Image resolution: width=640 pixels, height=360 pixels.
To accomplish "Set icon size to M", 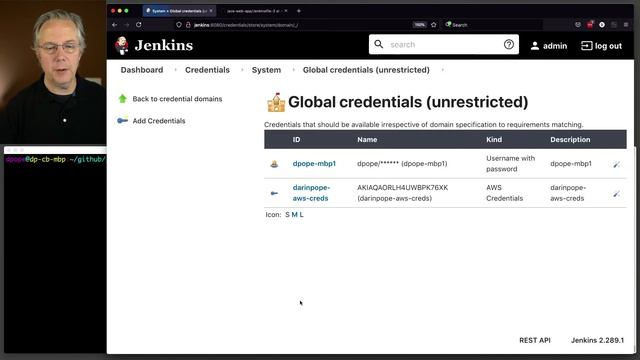I will 294,215.
